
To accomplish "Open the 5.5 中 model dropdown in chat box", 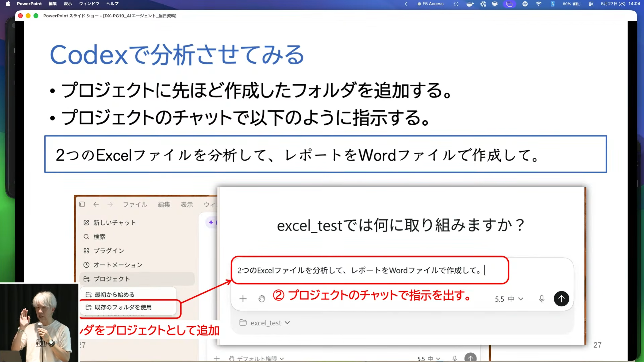I will click(509, 299).
